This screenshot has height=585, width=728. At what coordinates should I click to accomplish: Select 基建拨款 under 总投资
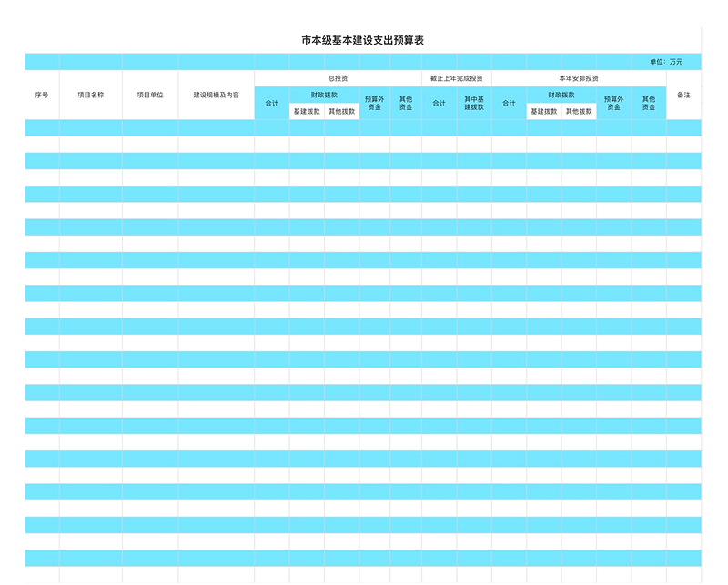[x=307, y=111]
